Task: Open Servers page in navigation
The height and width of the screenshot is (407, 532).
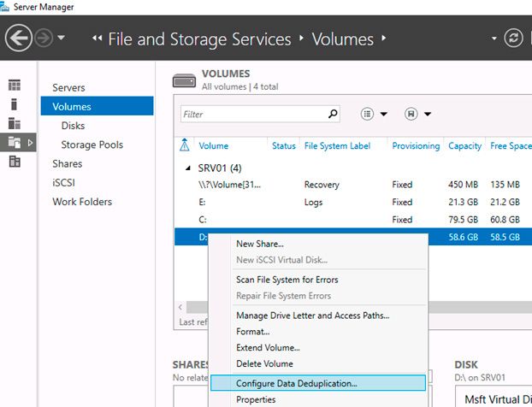Action: (x=68, y=88)
